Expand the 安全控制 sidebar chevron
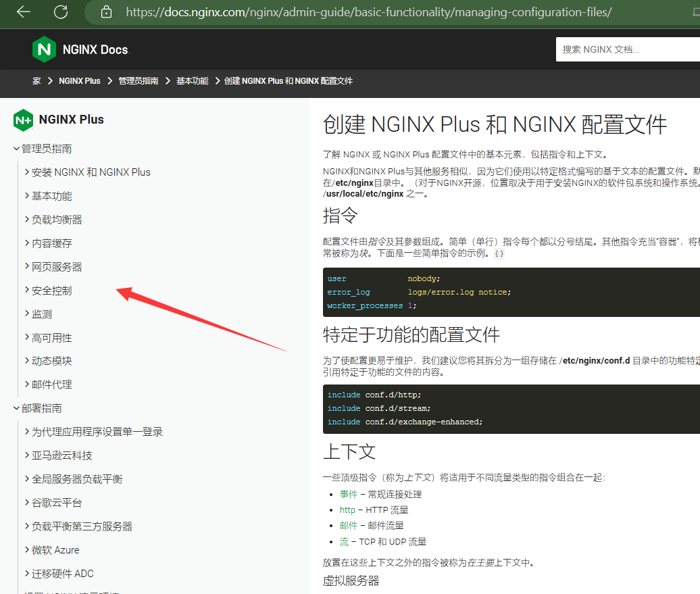The width and height of the screenshot is (700, 594). coord(27,291)
